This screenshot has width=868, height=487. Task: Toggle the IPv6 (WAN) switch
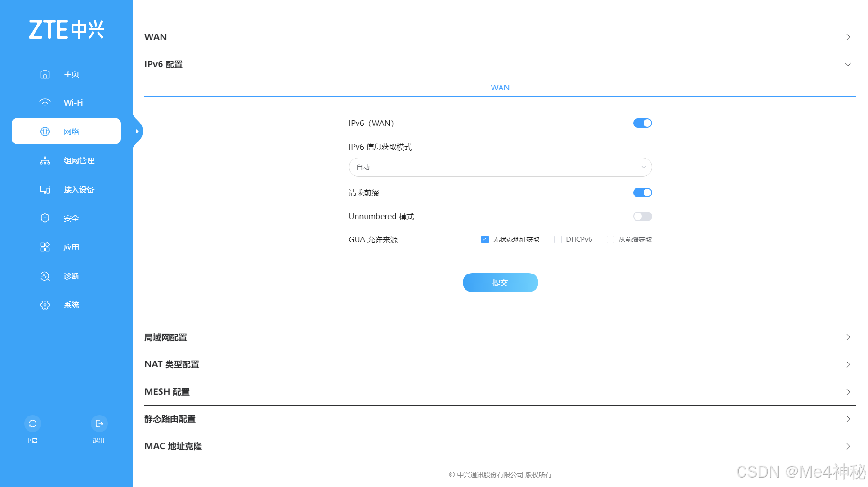(x=642, y=123)
